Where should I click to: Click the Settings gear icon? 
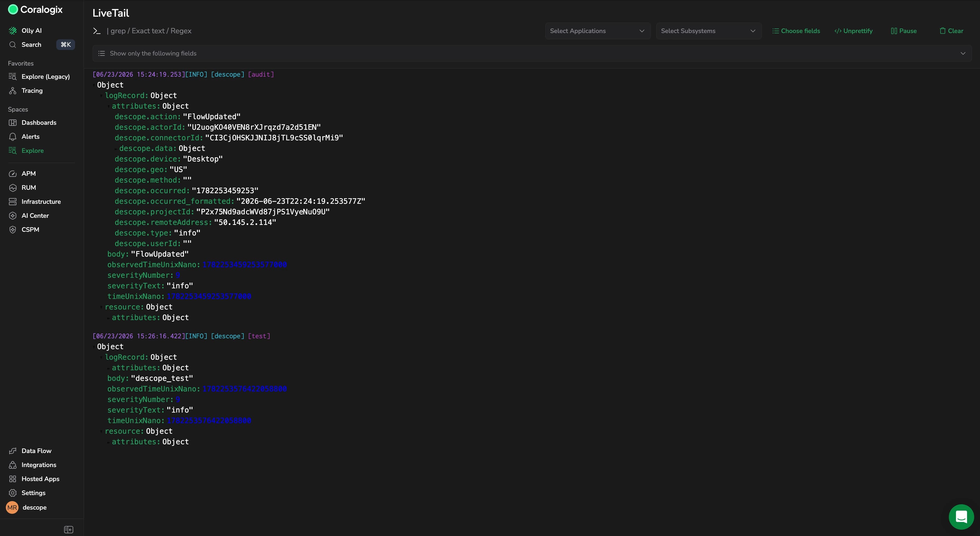[13, 493]
